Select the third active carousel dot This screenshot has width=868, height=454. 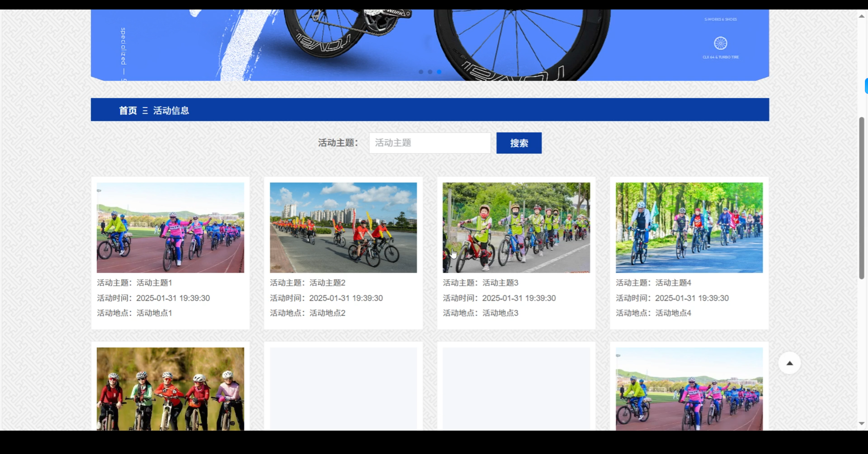click(x=439, y=72)
